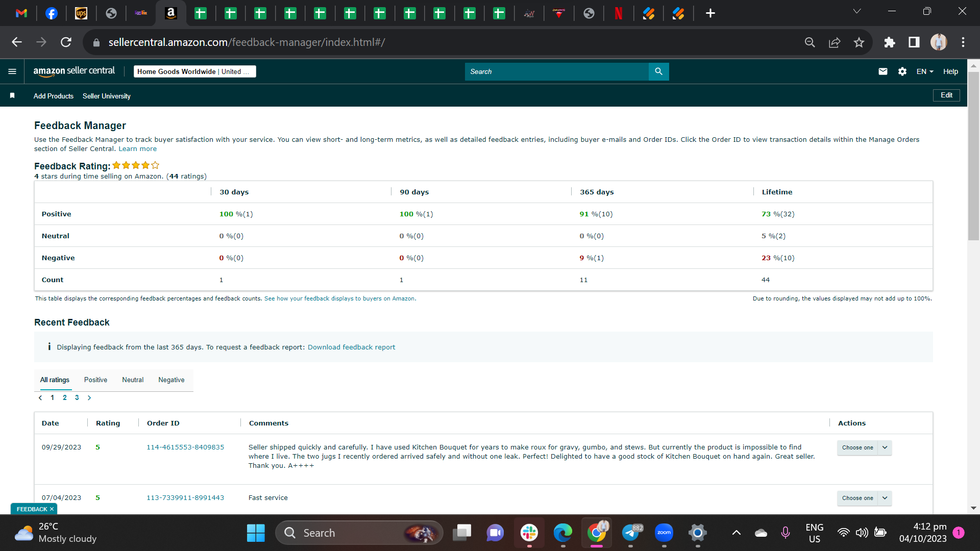980x551 pixels.
Task: Open Zoom from the taskbar
Action: 664,533
